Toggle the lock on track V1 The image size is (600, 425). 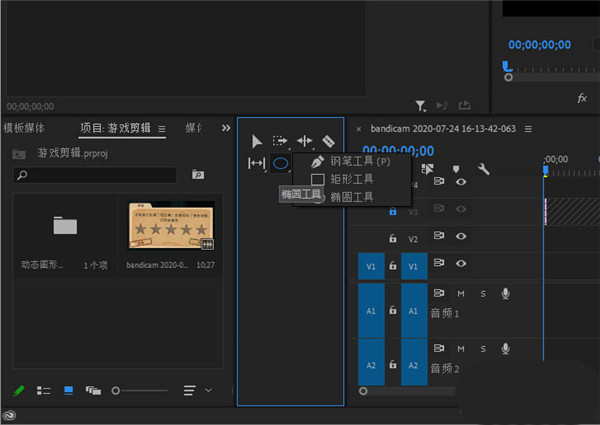(x=393, y=265)
